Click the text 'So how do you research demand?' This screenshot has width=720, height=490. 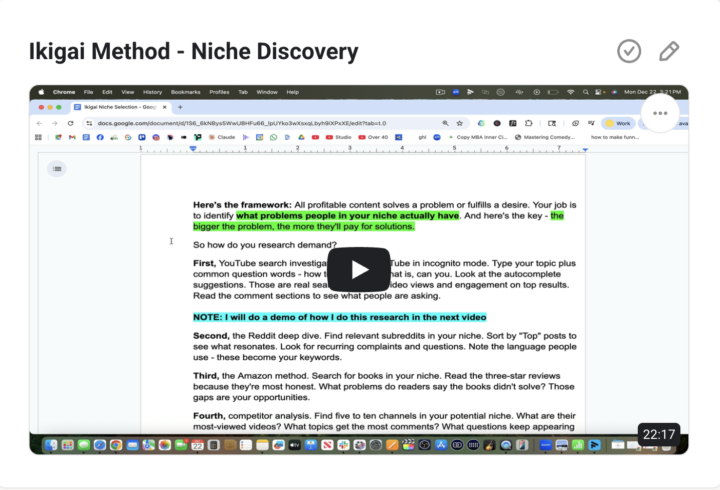pyautogui.click(x=265, y=245)
